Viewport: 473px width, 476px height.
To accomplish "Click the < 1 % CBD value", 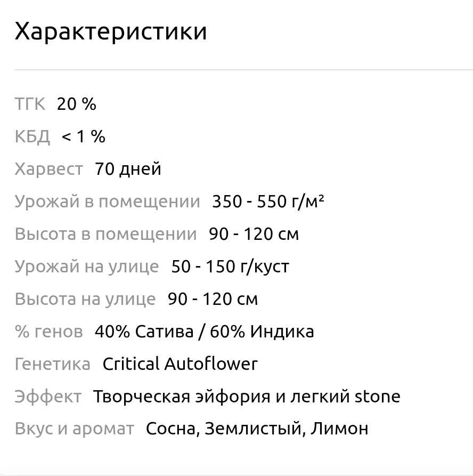I will (84, 136).
